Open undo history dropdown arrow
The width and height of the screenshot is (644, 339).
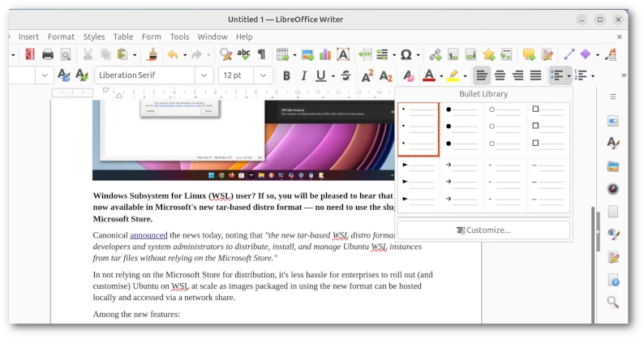pyautogui.click(x=185, y=54)
